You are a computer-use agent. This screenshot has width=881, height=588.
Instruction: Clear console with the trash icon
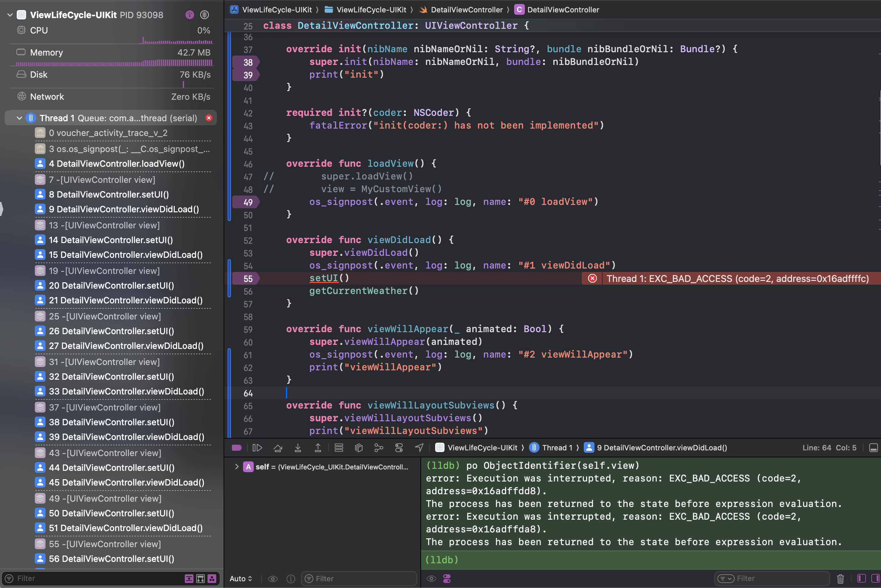pos(840,579)
